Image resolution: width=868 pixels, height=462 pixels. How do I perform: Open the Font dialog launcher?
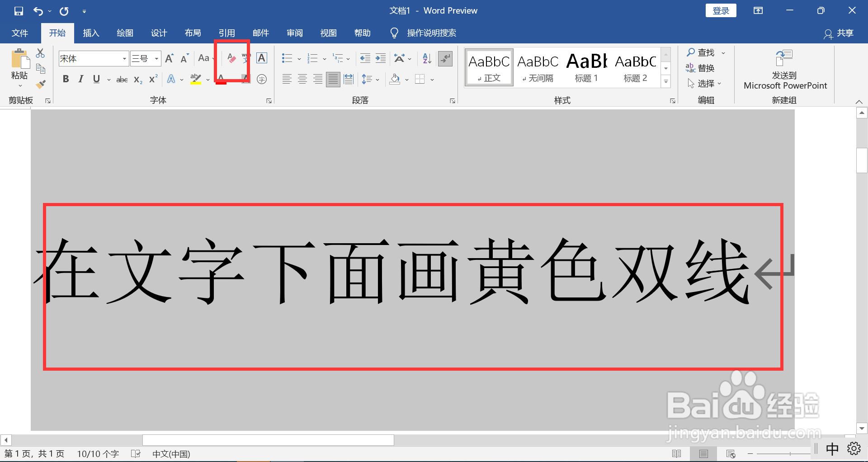click(x=269, y=101)
